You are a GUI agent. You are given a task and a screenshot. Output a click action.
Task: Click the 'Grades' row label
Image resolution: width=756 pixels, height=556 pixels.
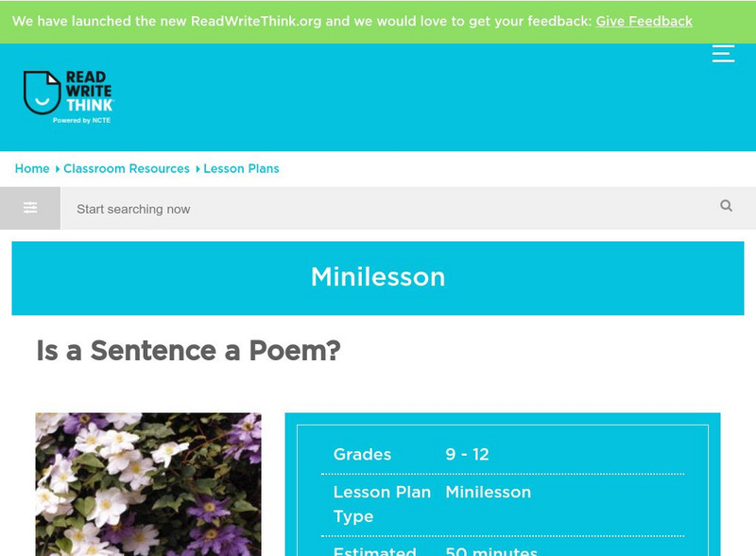tap(362, 455)
